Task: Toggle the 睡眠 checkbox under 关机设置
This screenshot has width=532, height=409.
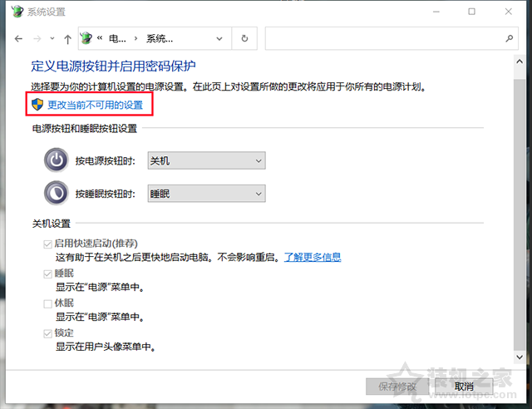Action: 47,273
